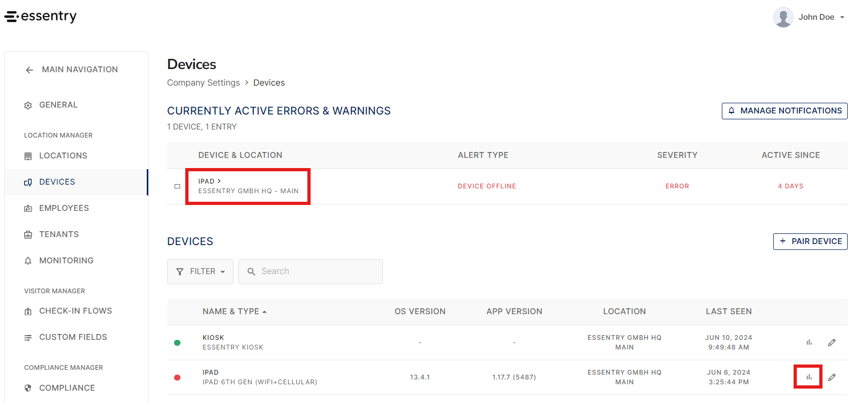The height and width of the screenshot is (403, 868).
Task: Click Severity column header
Action: [677, 155]
